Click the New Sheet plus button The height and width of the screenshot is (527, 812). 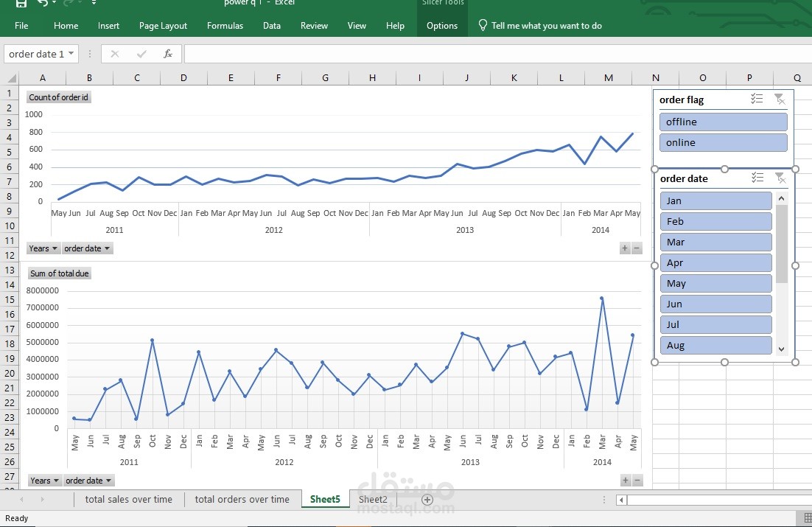[x=427, y=499]
